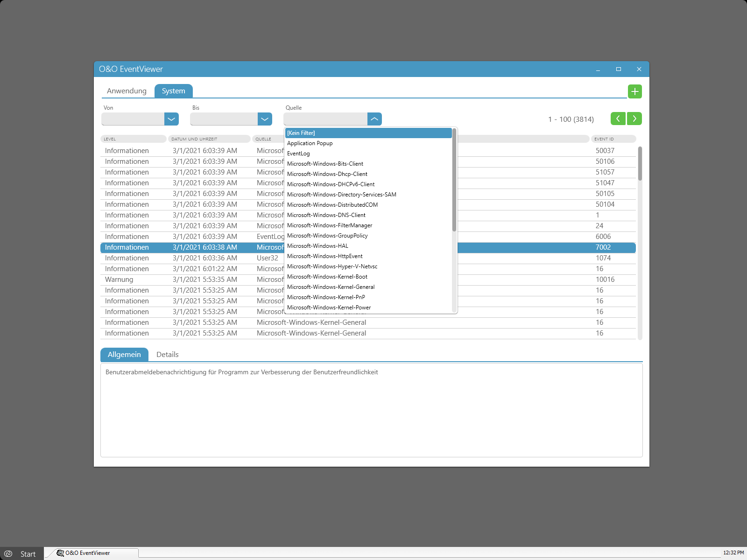The height and width of the screenshot is (560, 747).
Task: Switch to the Anwendung tab
Action: 127,91
